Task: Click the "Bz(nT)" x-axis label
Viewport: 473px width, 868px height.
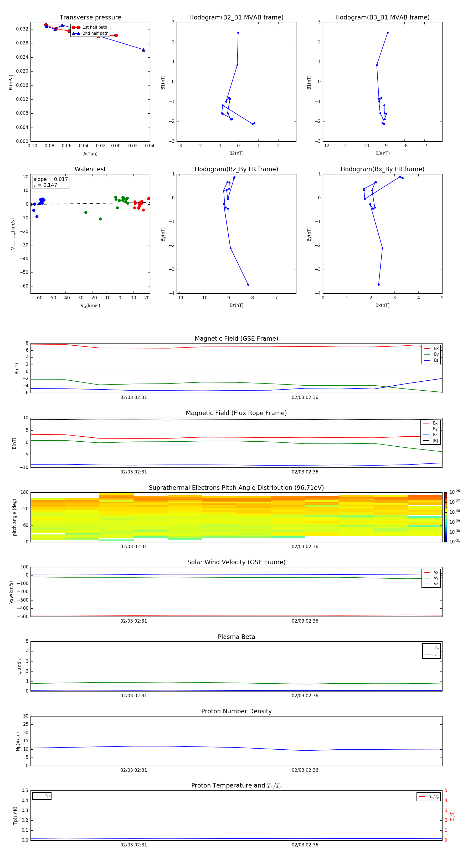Action: (x=236, y=305)
